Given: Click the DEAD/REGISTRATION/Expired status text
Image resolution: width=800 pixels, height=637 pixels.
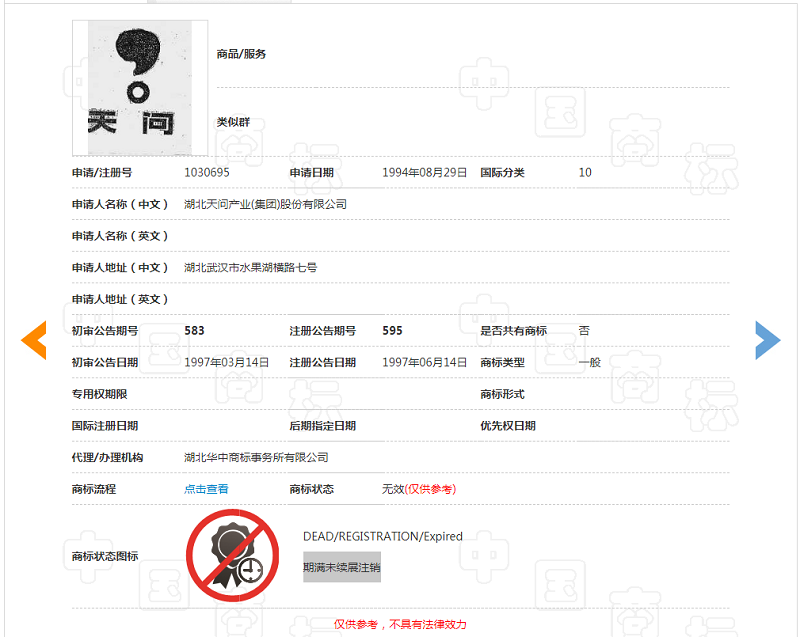Looking at the screenshot, I should click(x=382, y=537).
